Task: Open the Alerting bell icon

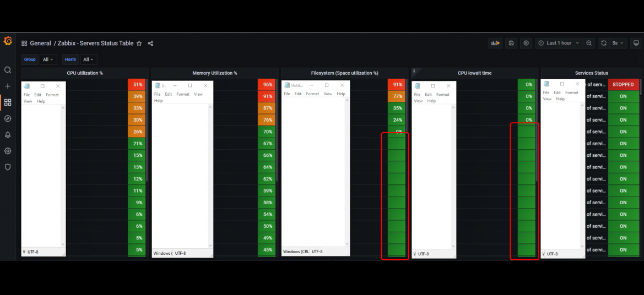Action: [x=8, y=135]
